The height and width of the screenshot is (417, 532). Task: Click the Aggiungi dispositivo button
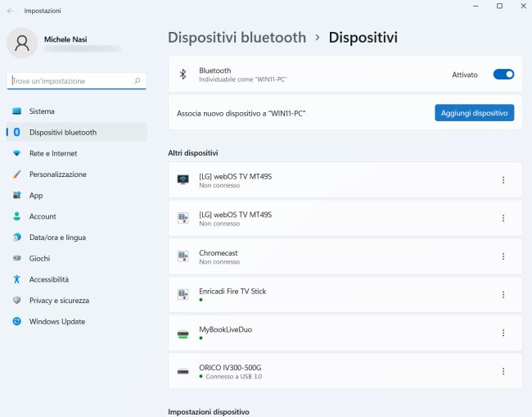point(475,113)
